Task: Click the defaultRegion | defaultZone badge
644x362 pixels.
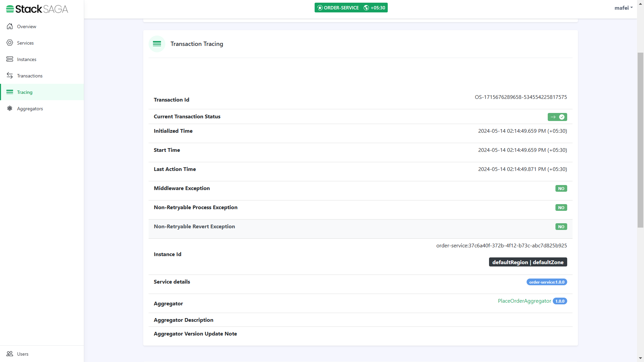Action: 528,262
